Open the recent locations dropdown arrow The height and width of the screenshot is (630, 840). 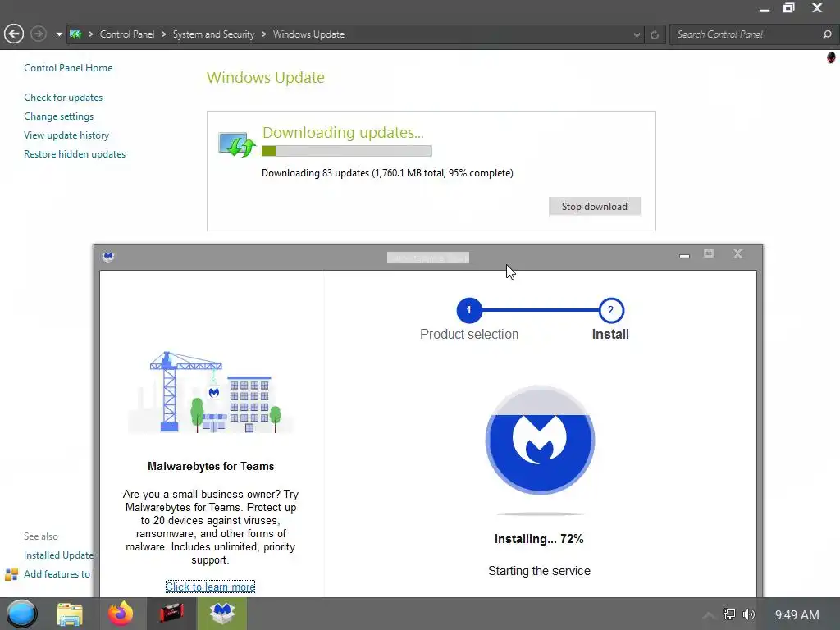click(x=59, y=34)
